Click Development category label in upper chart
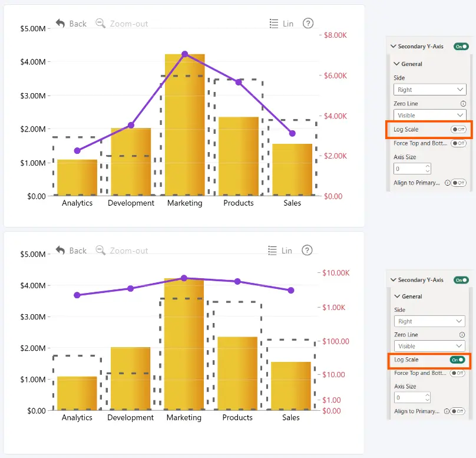Image resolution: width=476 pixels, height=458 pixels. tap(131, 203)
